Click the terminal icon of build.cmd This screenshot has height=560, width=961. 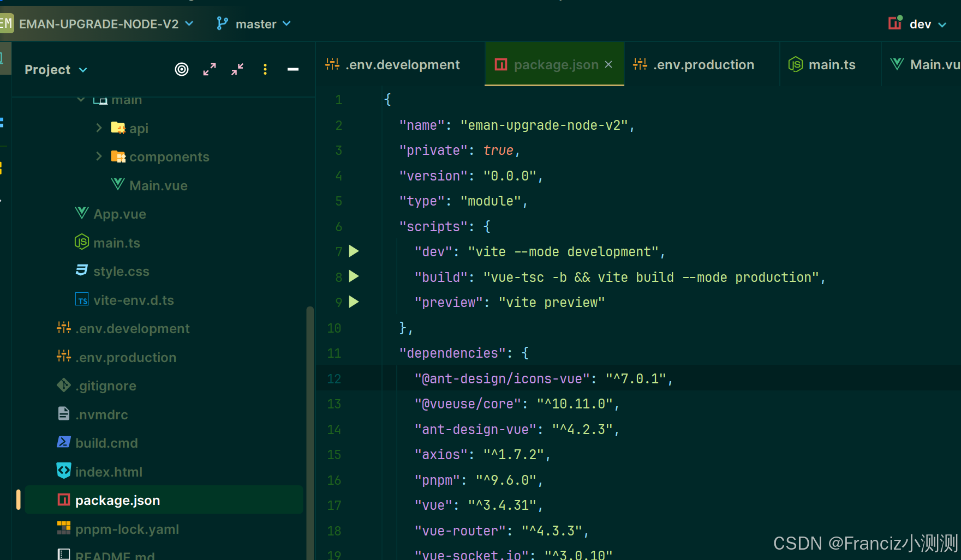[64, 442]
